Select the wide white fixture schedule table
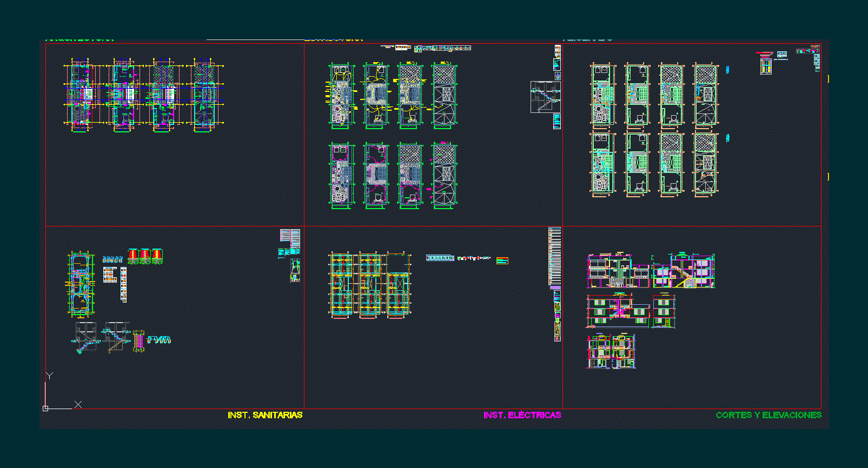This screenshot has width=868, height=468. click(110, 274)
